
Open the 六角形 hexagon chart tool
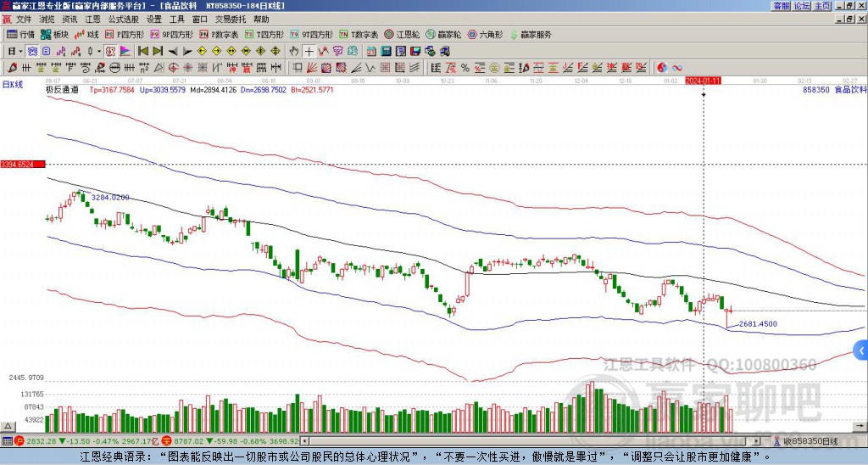[x=485, y=35]
